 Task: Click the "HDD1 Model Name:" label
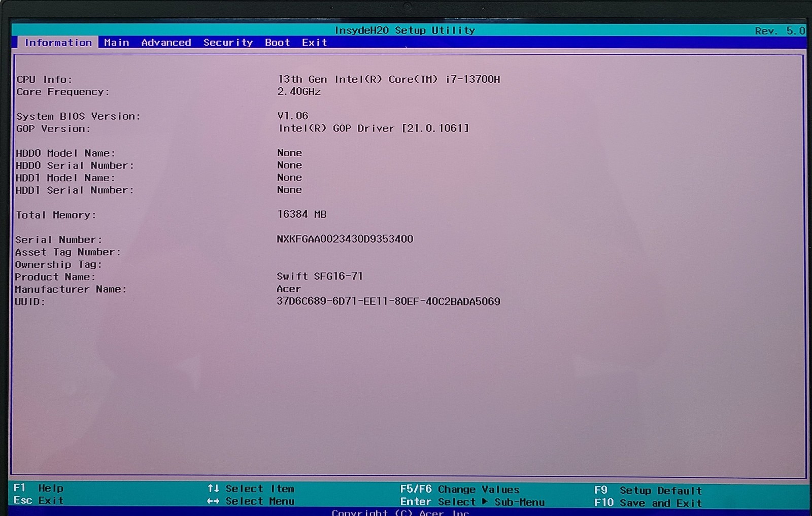[65, 178]
